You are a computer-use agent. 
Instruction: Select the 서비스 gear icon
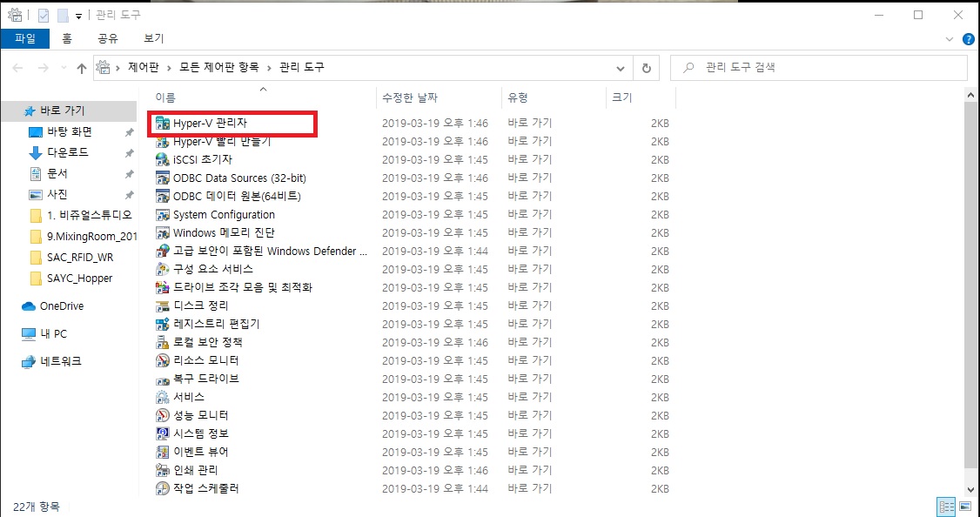pyautogui.click(x=163, y=397)
